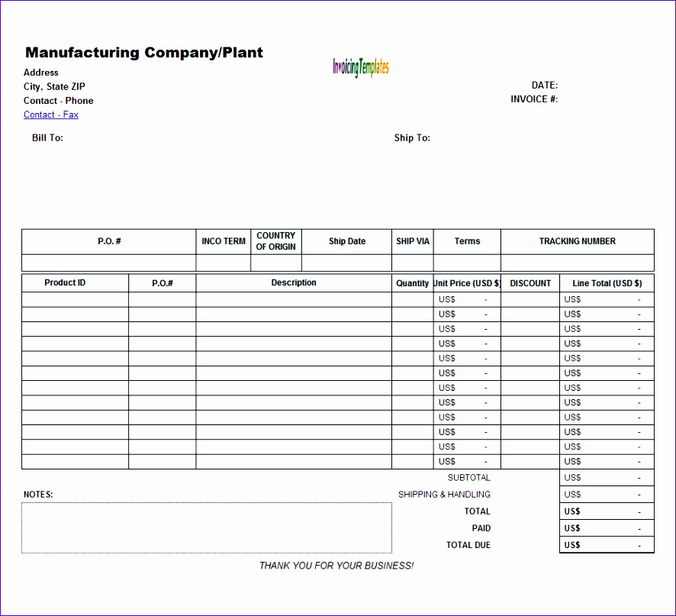Click first row Product ID cell
676x616 pixels.
75,300
